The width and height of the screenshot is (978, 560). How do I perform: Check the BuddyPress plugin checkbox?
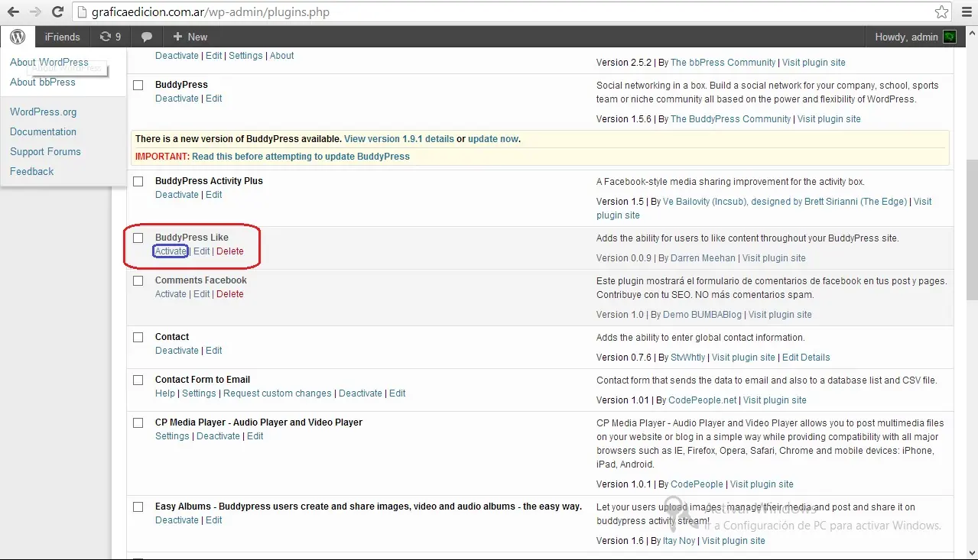tap(138, 85)
